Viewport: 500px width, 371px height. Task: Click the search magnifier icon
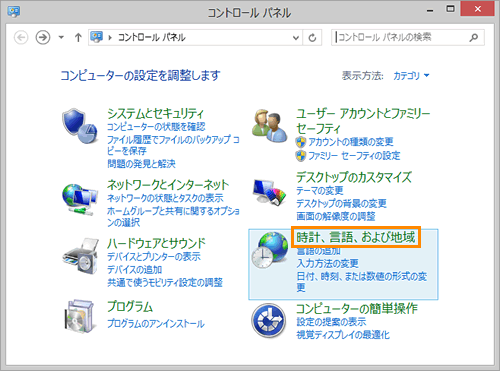474,37
